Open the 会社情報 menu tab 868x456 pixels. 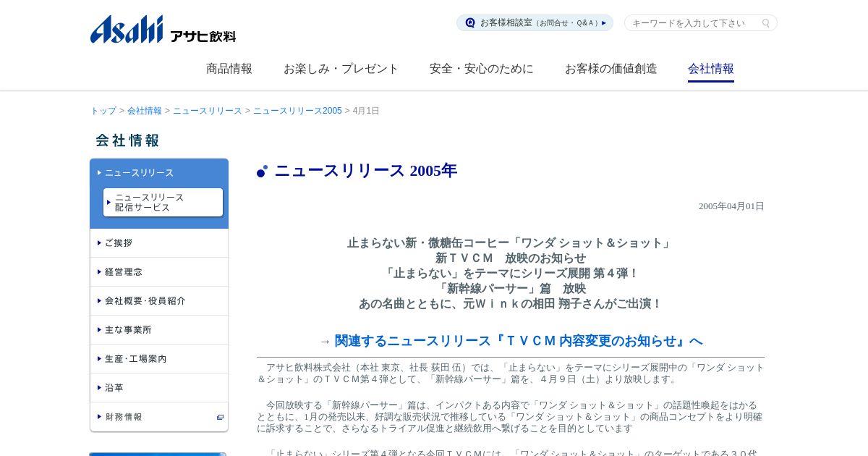pos(710,69)
